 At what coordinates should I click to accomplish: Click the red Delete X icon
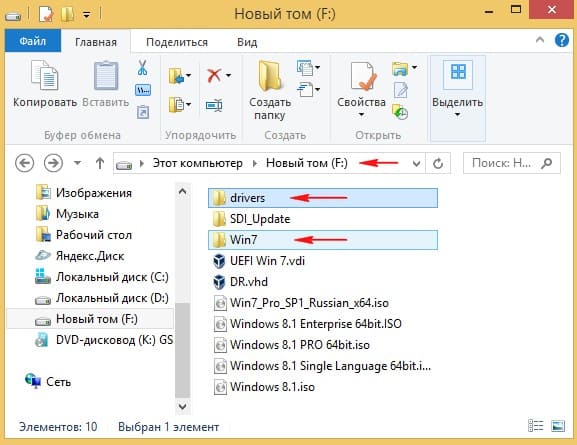[214, 75]
